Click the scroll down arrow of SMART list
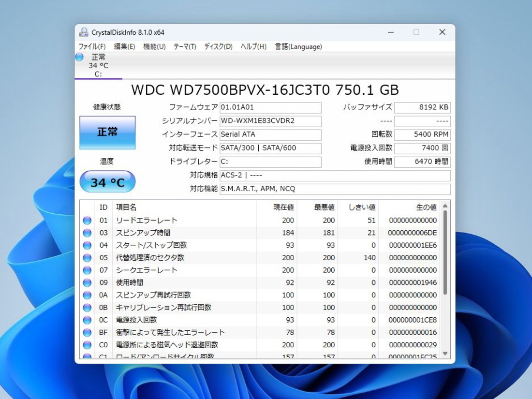Viewport: 532px width, 399px height. tap(445, 354)
